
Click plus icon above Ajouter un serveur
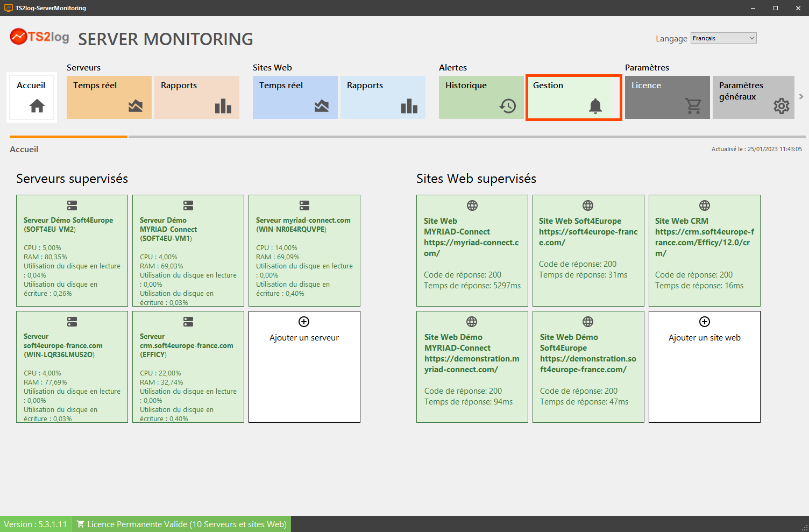point(304,322)
